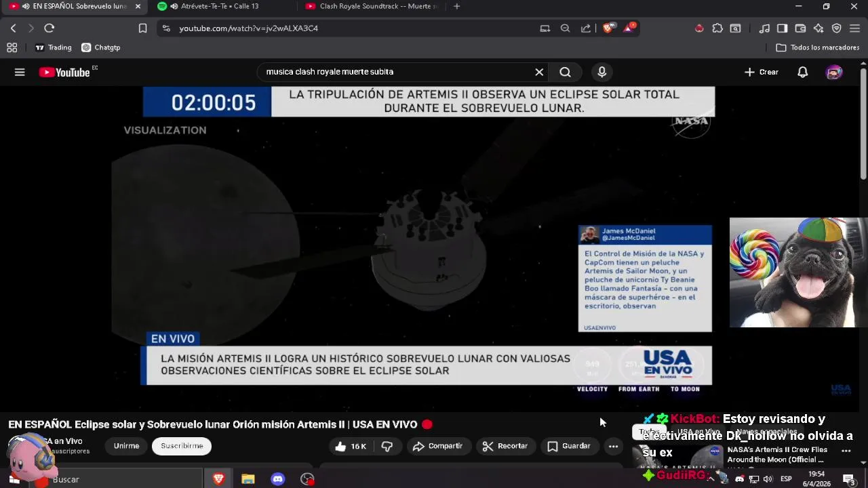Open the YouTube guide hamburger menu

click(20, 72)
